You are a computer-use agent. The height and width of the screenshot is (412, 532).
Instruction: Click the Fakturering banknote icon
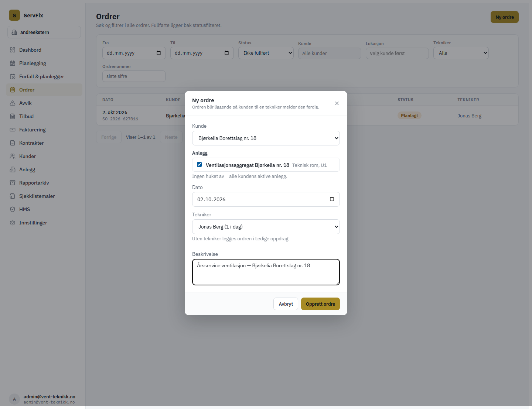click(13, 130)
